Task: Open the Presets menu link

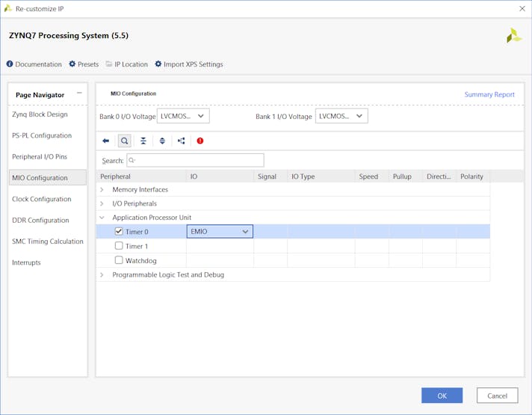Action: pos(88,64)
